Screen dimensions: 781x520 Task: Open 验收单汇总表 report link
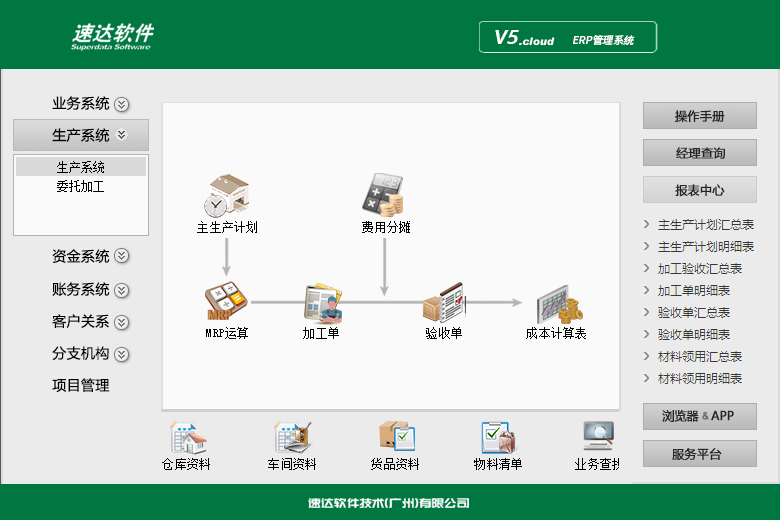(x=694, y=312)
